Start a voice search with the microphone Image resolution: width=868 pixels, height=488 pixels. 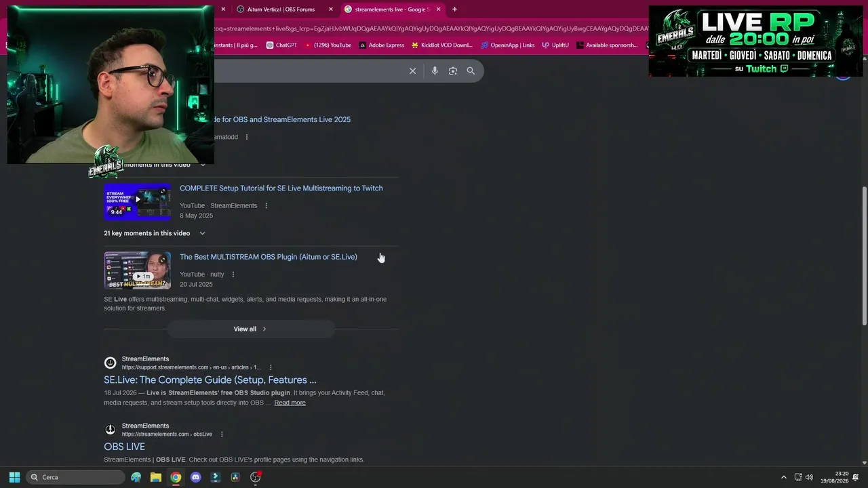click(x=435, y=70)
